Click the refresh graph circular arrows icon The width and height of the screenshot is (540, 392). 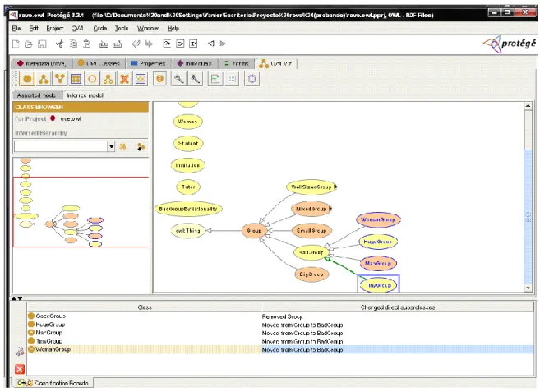[x=252, y=79]
